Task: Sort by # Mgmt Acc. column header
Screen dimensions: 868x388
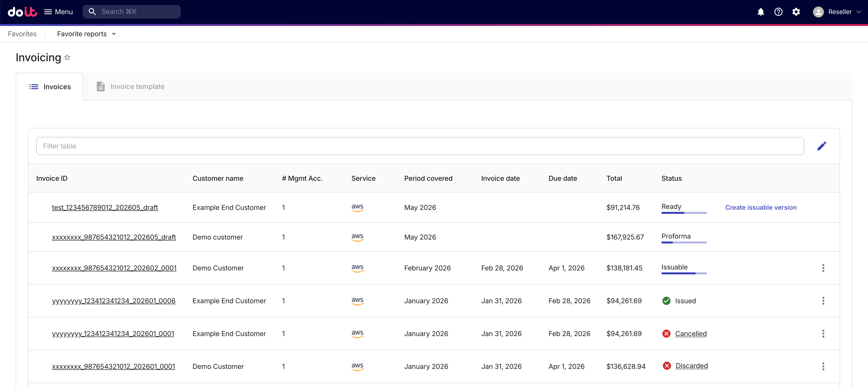Action: [x=302, y=178]
